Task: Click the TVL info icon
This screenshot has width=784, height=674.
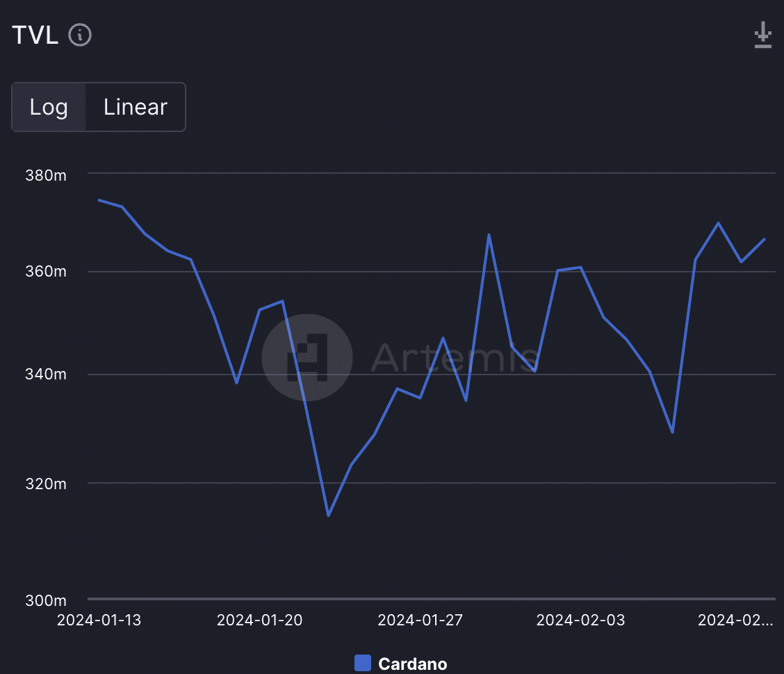Action: 80,34
